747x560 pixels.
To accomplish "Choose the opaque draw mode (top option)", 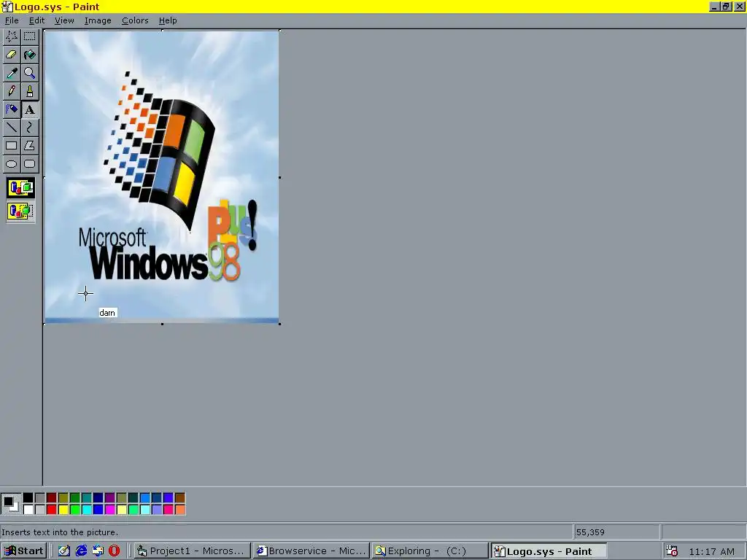I will coord(21,187).
